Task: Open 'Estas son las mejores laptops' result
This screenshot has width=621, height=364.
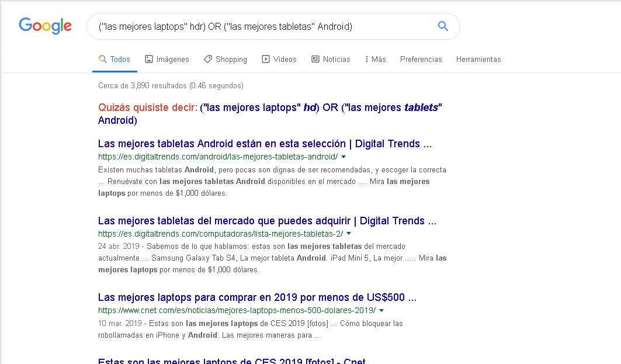Action: [231, 361]
